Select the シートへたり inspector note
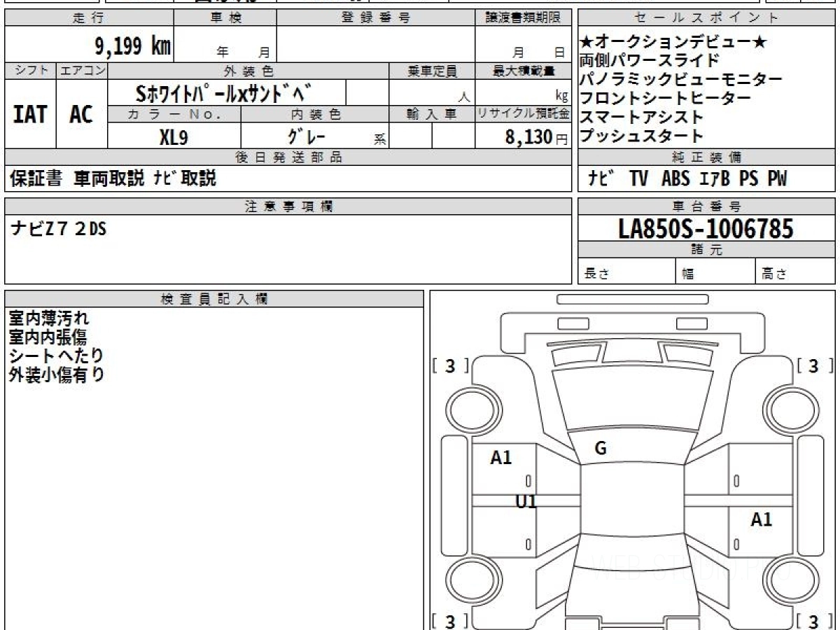This screenshot has width=840, height=630. point(56,356)
